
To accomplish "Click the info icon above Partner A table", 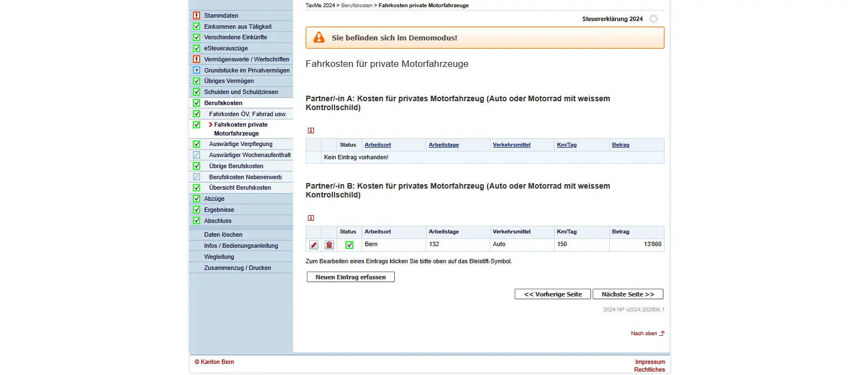I will point(311,131).
